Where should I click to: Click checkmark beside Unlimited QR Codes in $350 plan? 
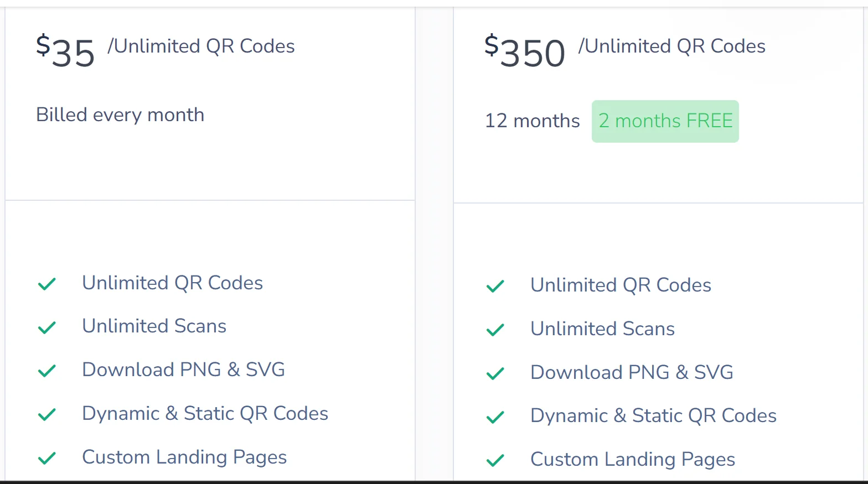tap(495, 286)
